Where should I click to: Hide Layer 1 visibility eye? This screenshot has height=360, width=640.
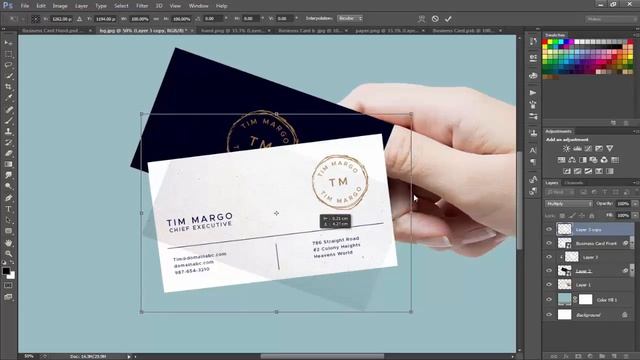click(549, 284)
